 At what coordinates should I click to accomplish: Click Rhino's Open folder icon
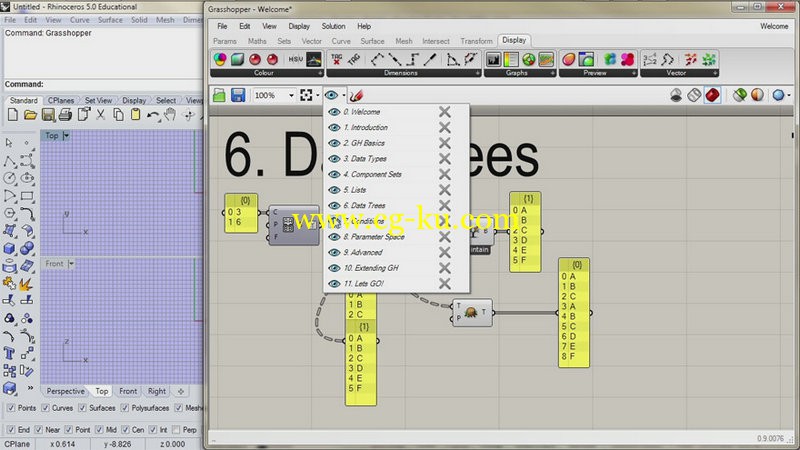click(x=30, y=115)
